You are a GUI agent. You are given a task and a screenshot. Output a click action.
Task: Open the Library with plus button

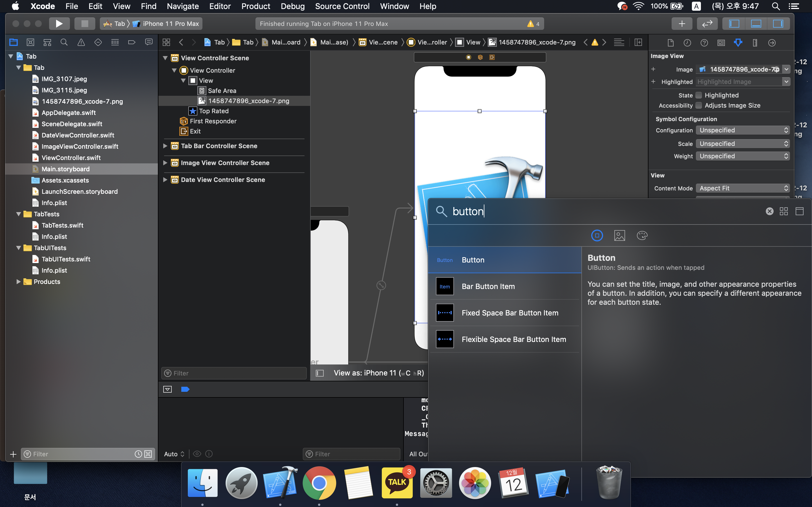click(x=681, y=23)
